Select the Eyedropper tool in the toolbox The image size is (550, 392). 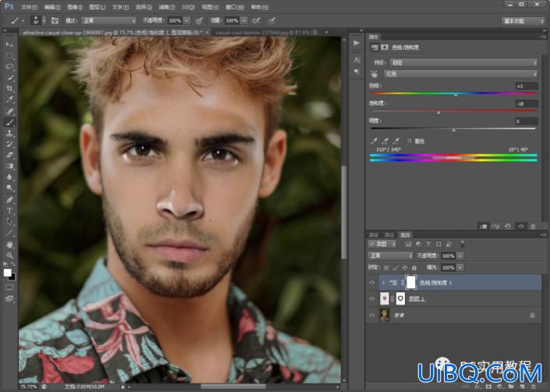coord(9,100)
